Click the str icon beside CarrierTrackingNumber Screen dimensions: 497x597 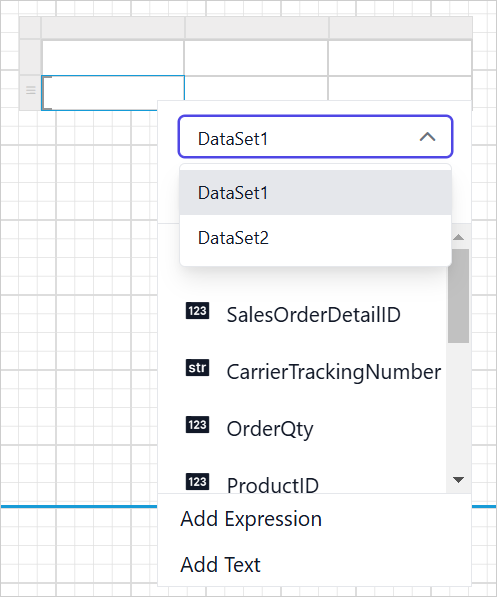pyautogui.click(x=197, y=368)
